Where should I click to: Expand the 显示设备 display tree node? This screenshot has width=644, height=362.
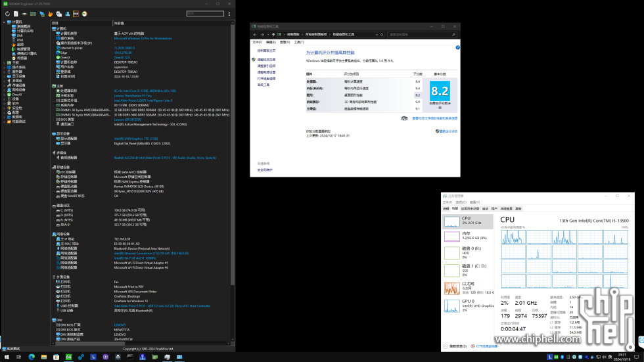pyautogui.click(x=4, y=76)
